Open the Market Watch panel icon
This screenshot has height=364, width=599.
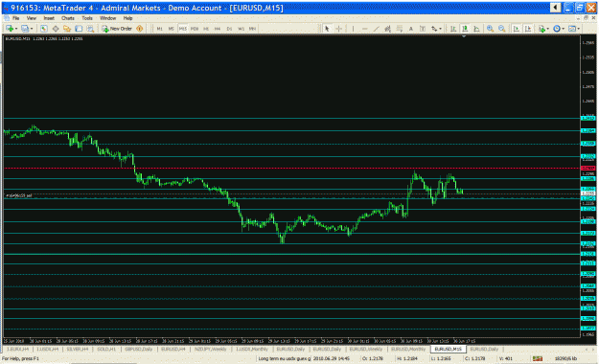44,29
